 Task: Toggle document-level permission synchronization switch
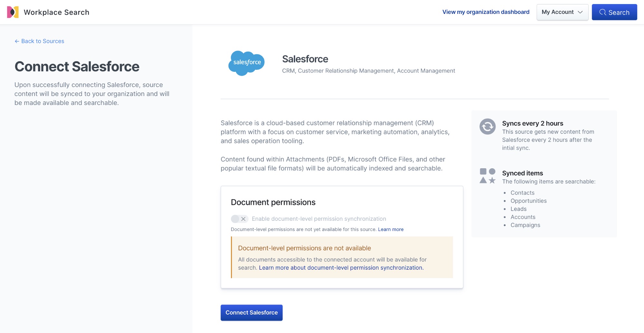[239, 219]
